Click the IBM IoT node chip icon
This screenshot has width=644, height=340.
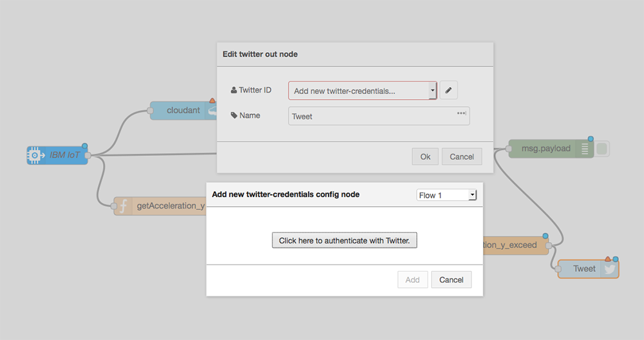[35, 155]
